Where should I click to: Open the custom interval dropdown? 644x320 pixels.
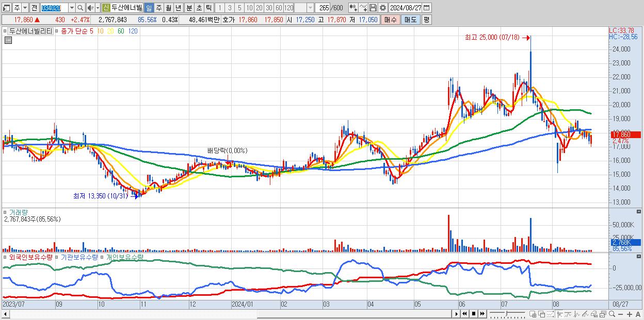(310, 8)
